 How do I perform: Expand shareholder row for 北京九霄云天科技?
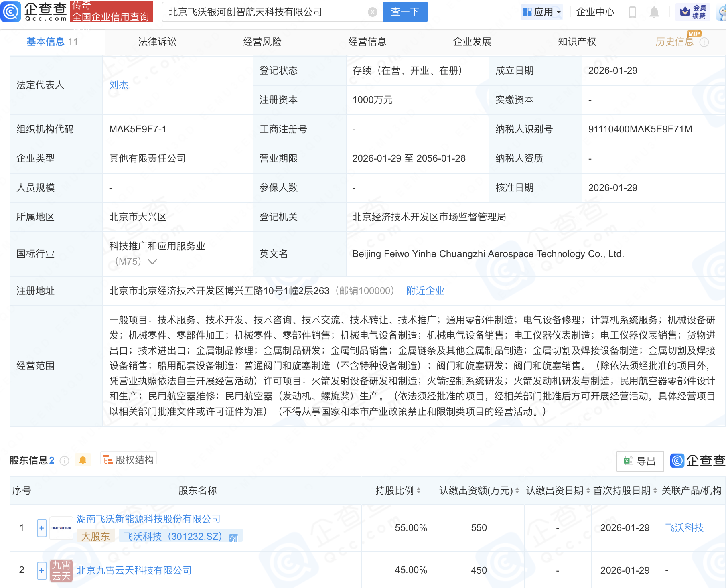(42, 570)
